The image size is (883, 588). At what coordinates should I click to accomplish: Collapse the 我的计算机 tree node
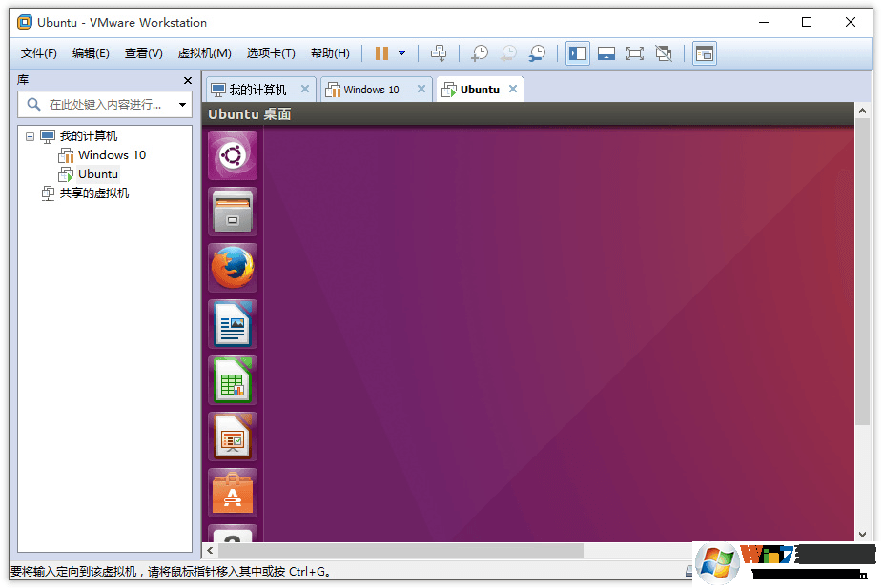30,135
